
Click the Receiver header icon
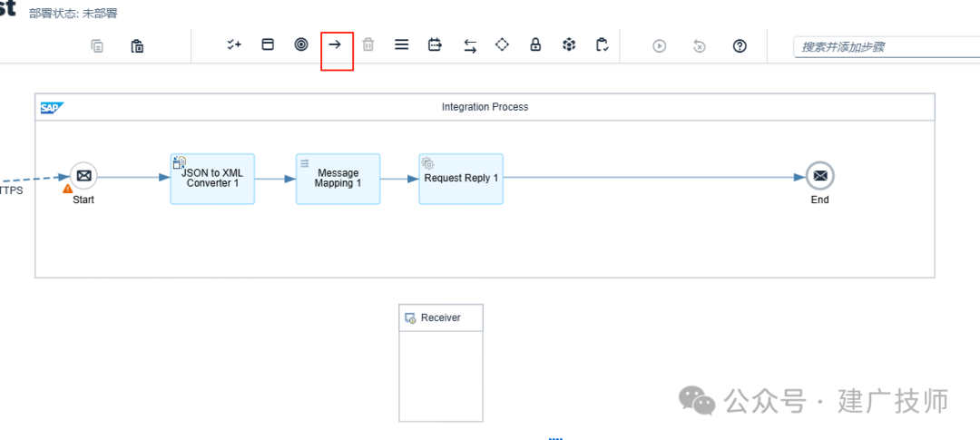click(411, 318)
